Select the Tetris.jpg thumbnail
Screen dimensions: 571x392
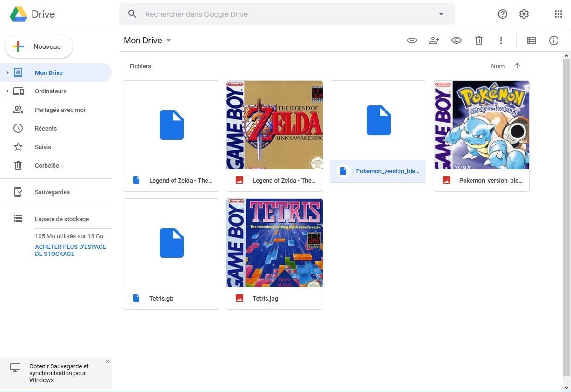click(x=274, y=243)
